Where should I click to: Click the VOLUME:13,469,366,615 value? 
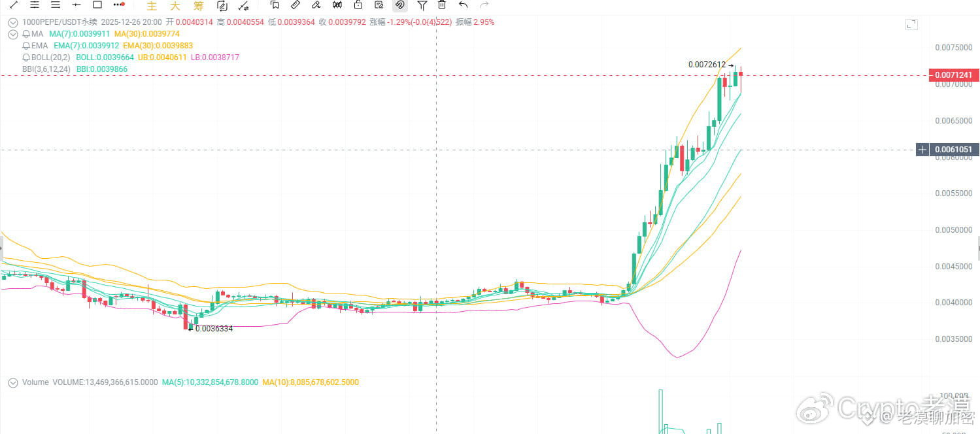point(105,382)
